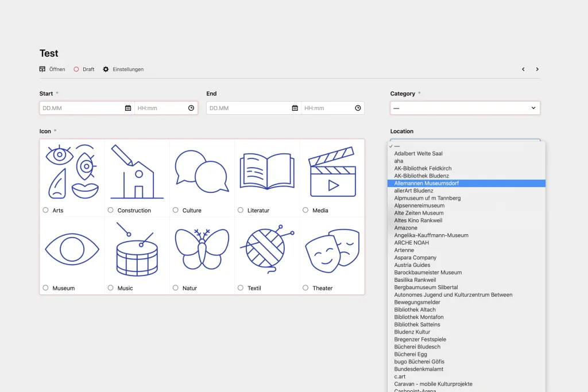Click the Öffnen button
The height and width of the screenshot is (392, 588).
coord(52,69)
